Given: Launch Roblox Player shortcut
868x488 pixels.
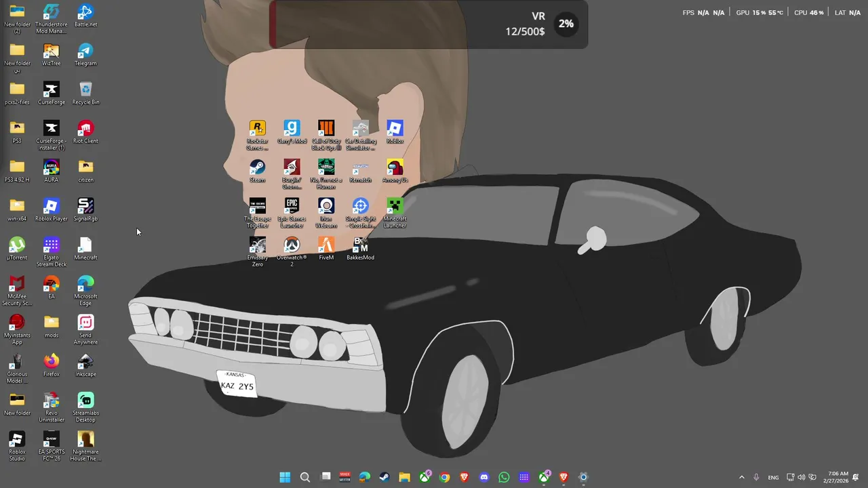Looking at the screenshot, I should (x=51, y=210).
